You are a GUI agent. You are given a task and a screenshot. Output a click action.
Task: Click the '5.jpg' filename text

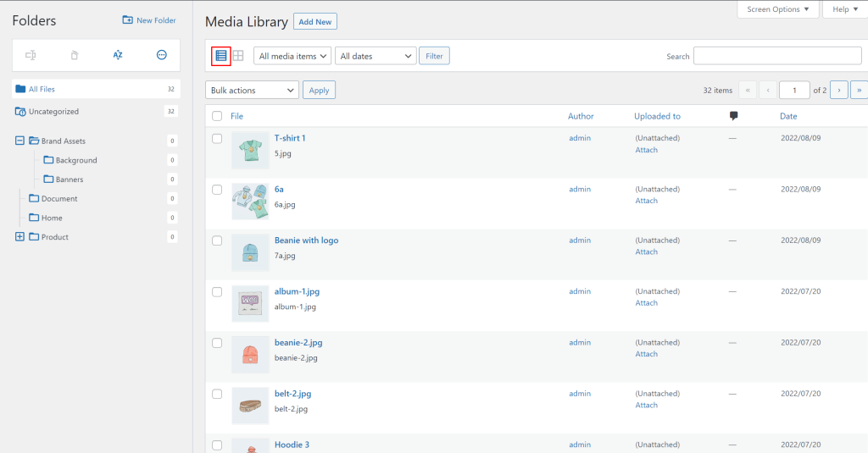(x=283, y=153)
